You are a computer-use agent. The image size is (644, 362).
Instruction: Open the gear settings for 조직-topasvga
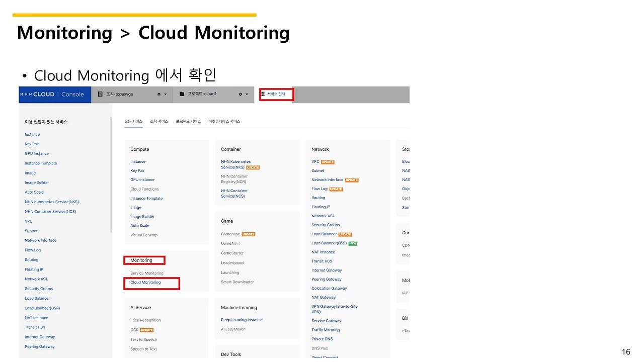coord(159,94)
